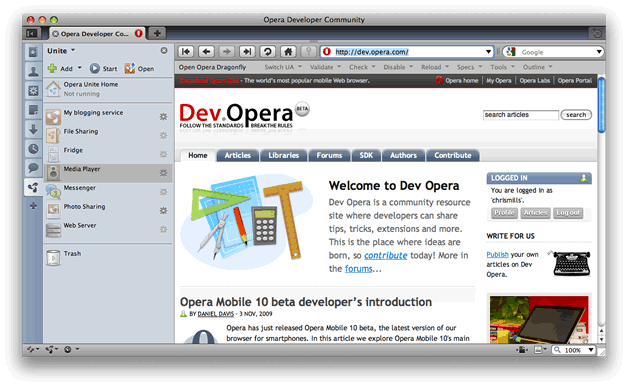Toggle the Messenger service gear status
This screenshot has width=628, height=387.
point(163,192)
